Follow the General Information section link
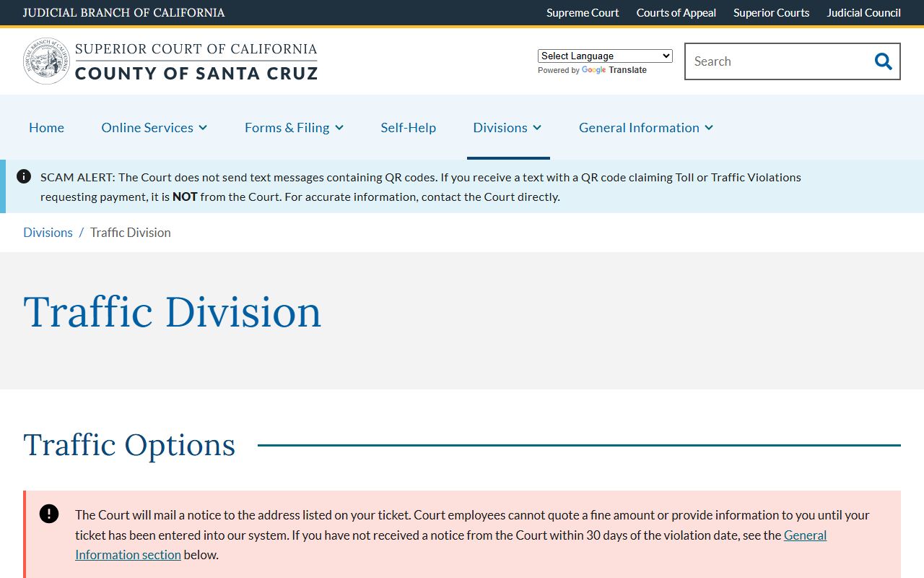 point(450,545)
